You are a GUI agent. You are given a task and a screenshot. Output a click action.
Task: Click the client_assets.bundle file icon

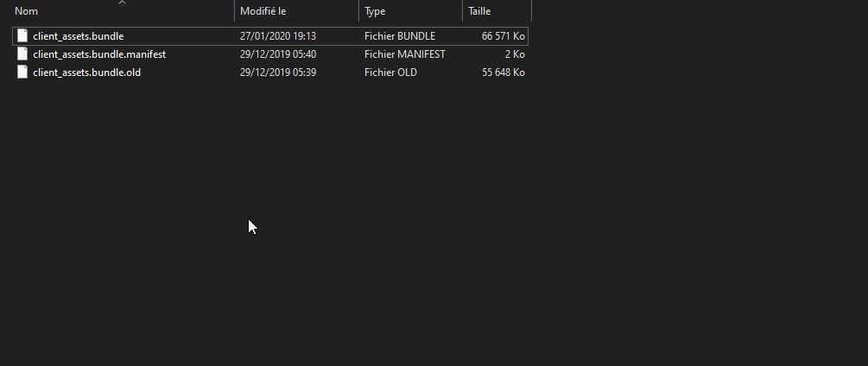tap(22, 36)
